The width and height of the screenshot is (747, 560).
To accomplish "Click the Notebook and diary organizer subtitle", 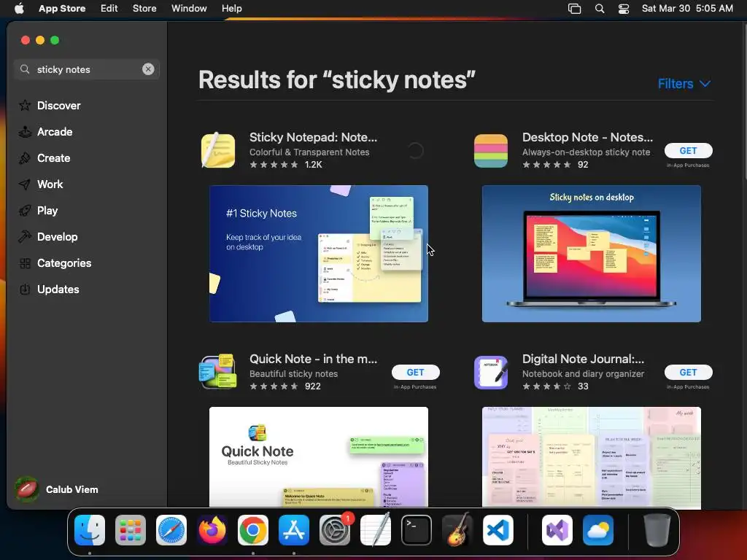I will tap(583, 374).
